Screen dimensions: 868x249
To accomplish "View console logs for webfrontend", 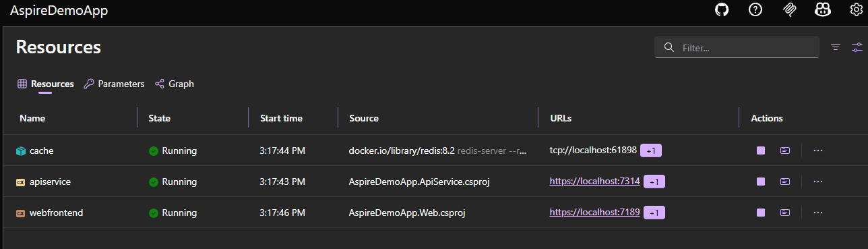I will click(x=785, y=213).
